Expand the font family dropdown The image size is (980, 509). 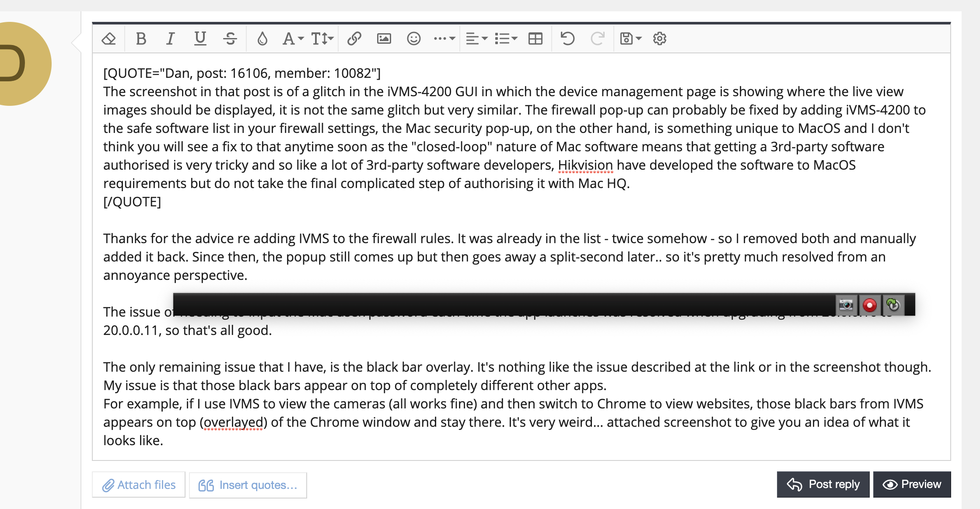(x=293, y=39)
